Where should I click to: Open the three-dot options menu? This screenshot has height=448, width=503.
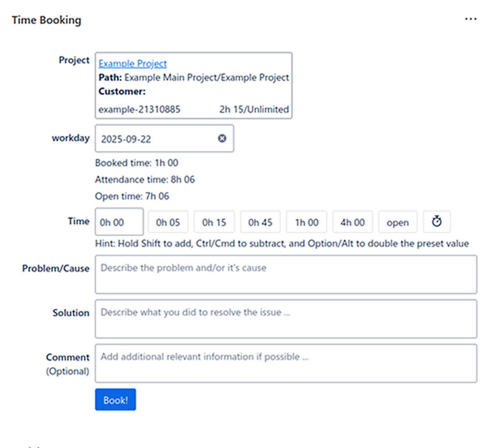(470, 19)
